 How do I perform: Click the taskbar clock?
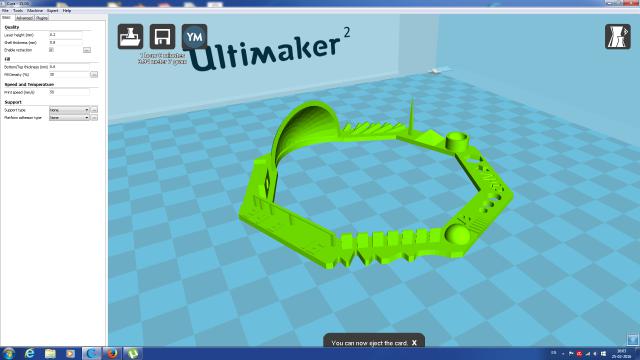(x=621, y=353)
